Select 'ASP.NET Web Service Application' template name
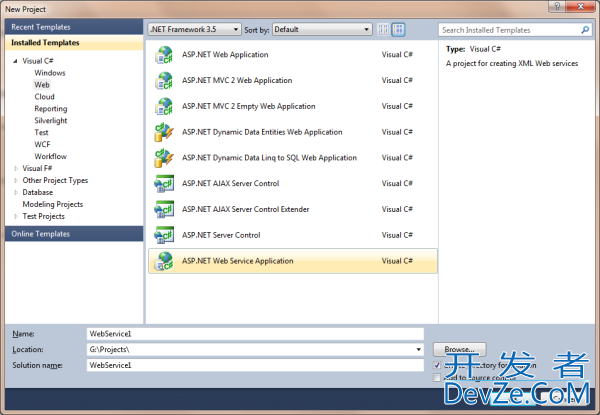 pos(238,261)
